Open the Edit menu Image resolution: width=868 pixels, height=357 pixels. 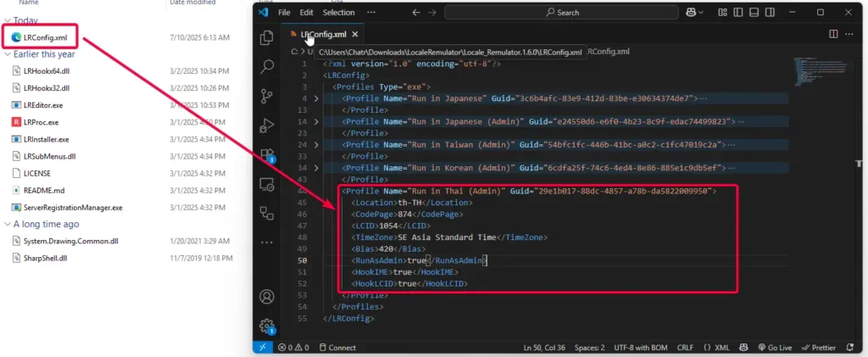click(x=306, y=12)
